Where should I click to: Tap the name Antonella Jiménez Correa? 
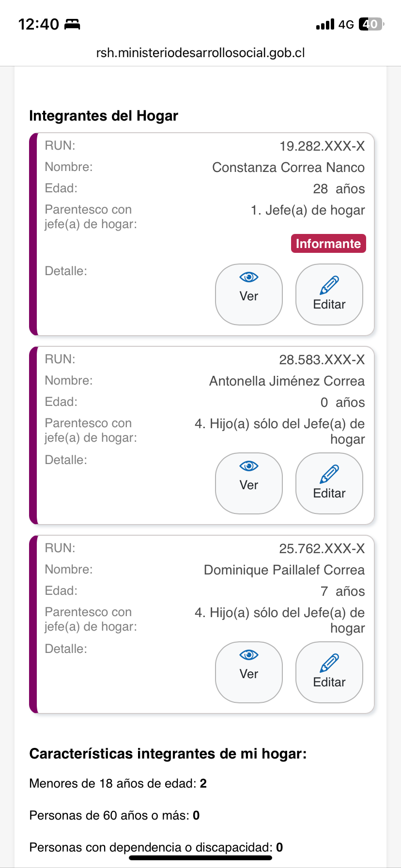[x=287, y=381]
